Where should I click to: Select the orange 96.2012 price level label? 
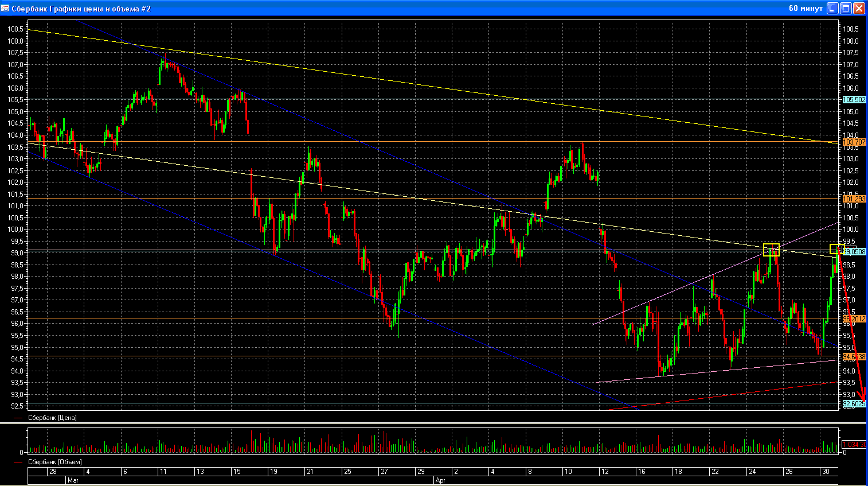[854, 318]
